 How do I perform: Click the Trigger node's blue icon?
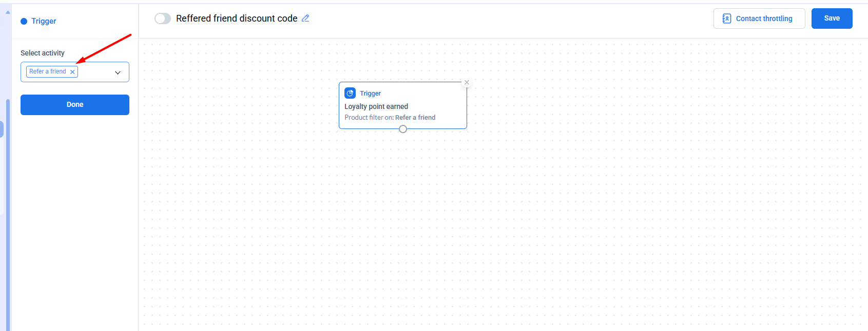click(350, 93)
